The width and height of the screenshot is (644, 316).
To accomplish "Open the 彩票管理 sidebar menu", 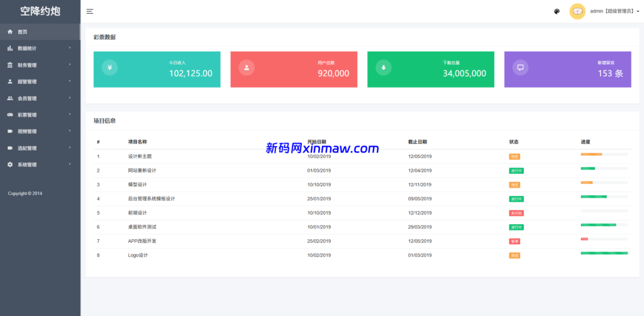I will tap(40, 115).
